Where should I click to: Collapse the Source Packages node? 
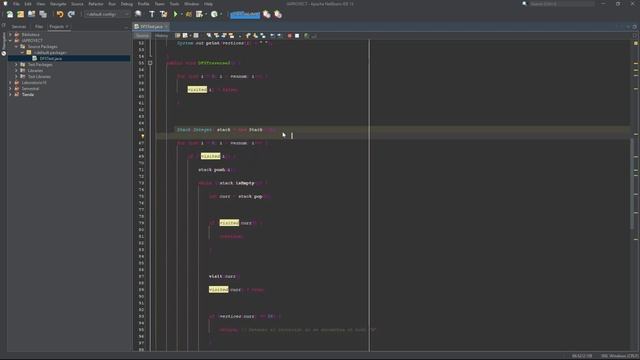(x=16, y=47)
